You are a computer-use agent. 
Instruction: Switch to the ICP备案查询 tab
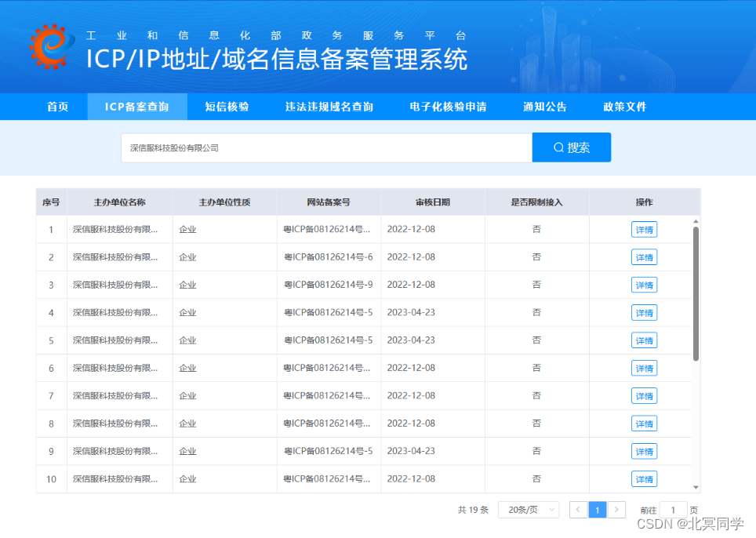(x=137, y=107)
